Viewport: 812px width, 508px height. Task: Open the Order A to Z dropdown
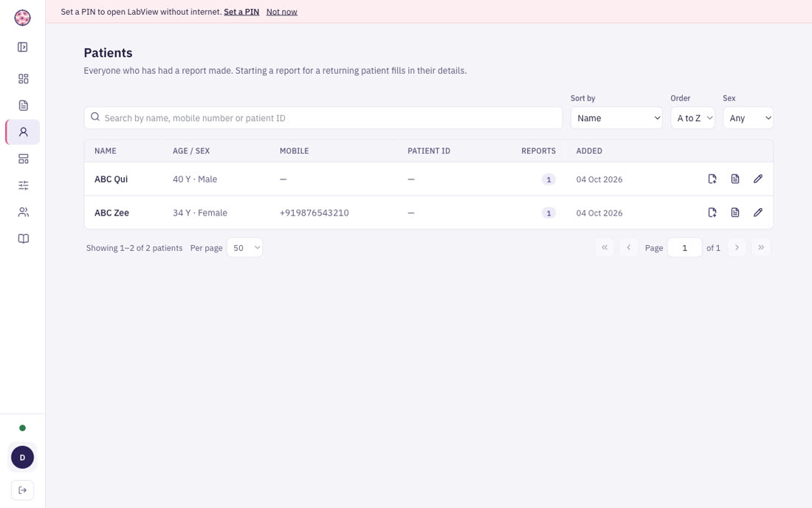693,118
